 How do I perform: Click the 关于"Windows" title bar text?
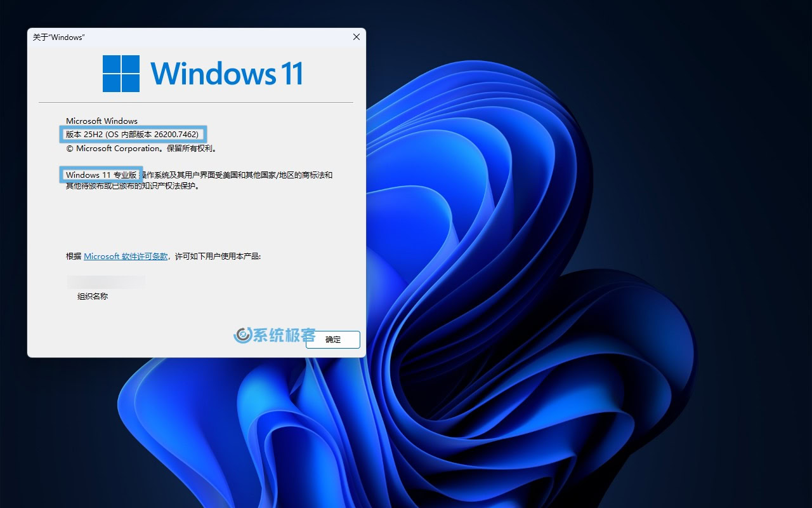pos(59,37)
